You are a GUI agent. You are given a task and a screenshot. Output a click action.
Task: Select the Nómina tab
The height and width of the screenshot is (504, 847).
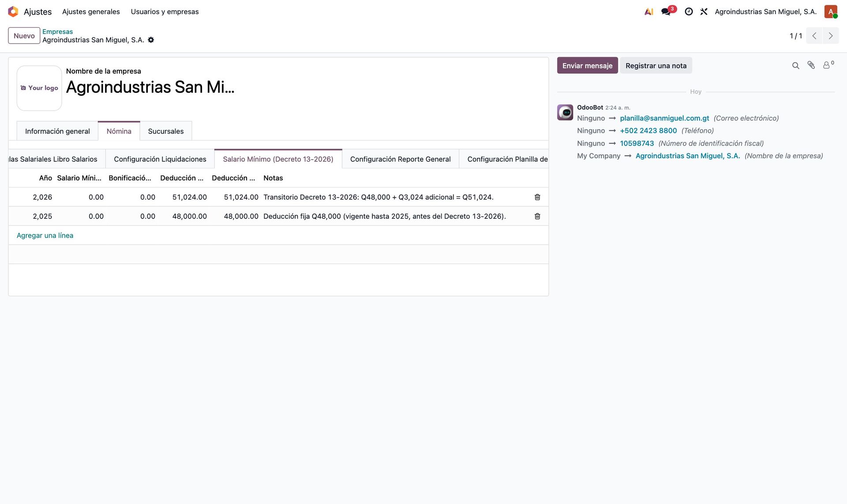pos(119,131)
